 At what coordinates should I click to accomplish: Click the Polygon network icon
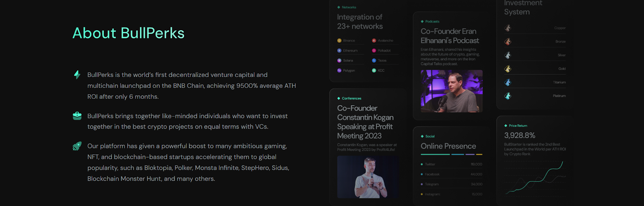tap(339, 71)
